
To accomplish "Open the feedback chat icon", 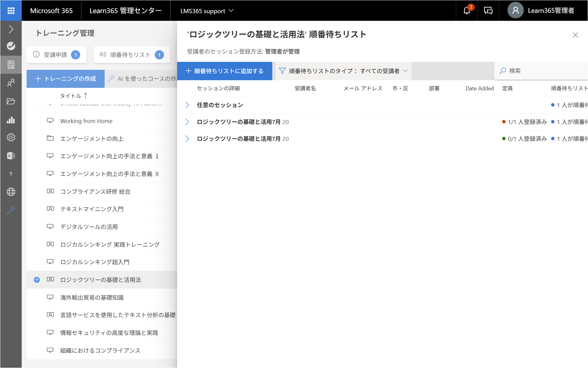I will coord(488,11).
